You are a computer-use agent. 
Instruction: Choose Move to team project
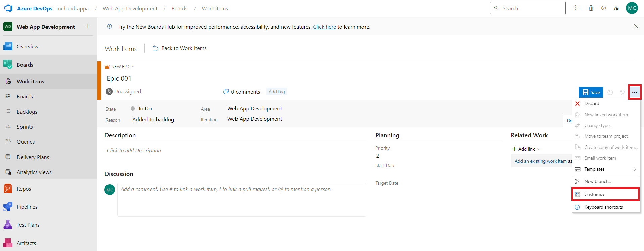(606, 136)
